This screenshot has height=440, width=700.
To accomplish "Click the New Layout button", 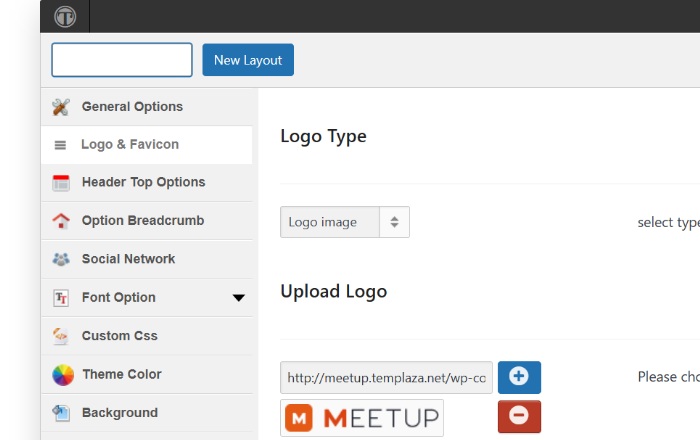I will click(248, 60).
